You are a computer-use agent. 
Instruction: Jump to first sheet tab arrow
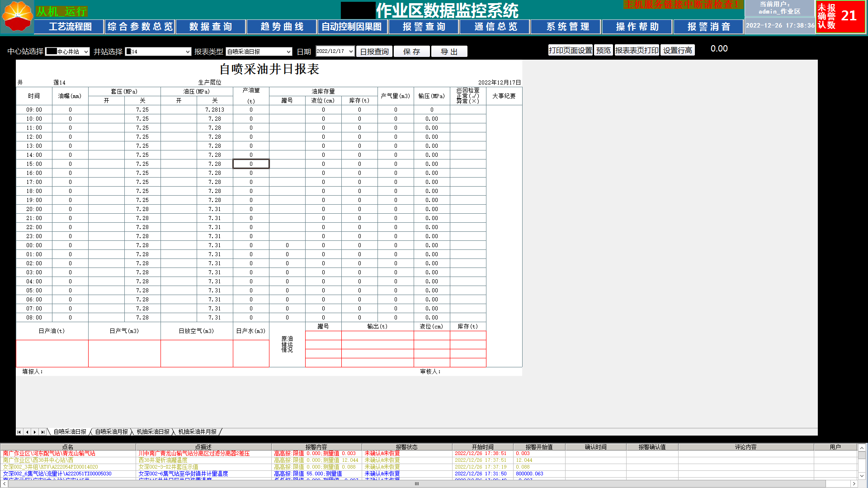pyautogui.click(x=19, y=432)
